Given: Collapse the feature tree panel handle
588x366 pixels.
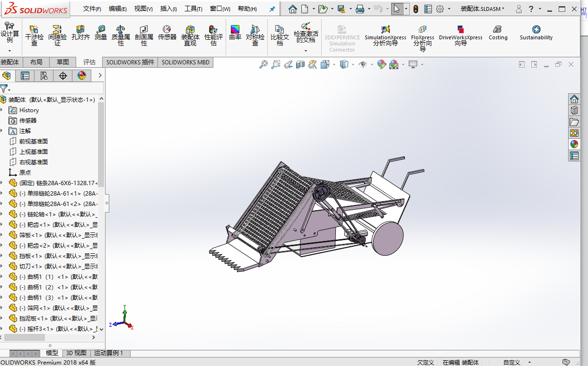Looking at the screenshot, I should click(107, 204).
